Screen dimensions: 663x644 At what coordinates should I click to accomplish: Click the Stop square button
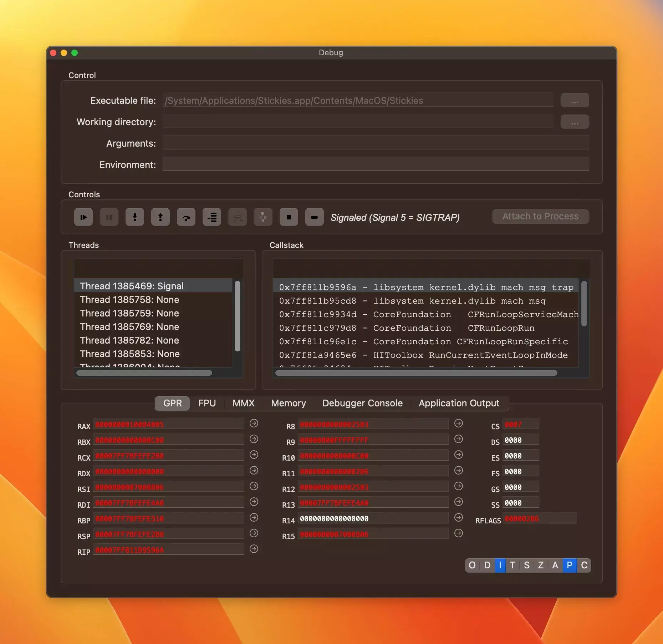[x=289, y=217]
